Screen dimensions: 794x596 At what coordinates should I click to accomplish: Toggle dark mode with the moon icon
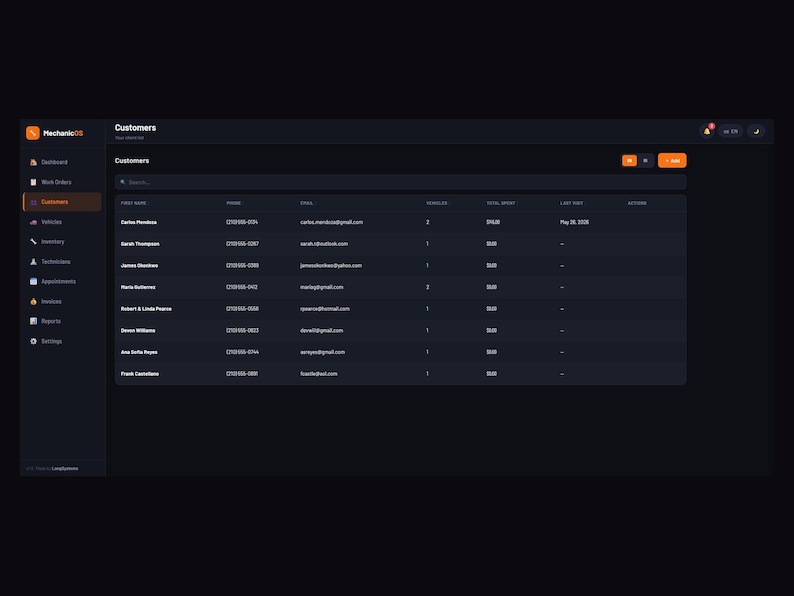click(x=756, y=131)
